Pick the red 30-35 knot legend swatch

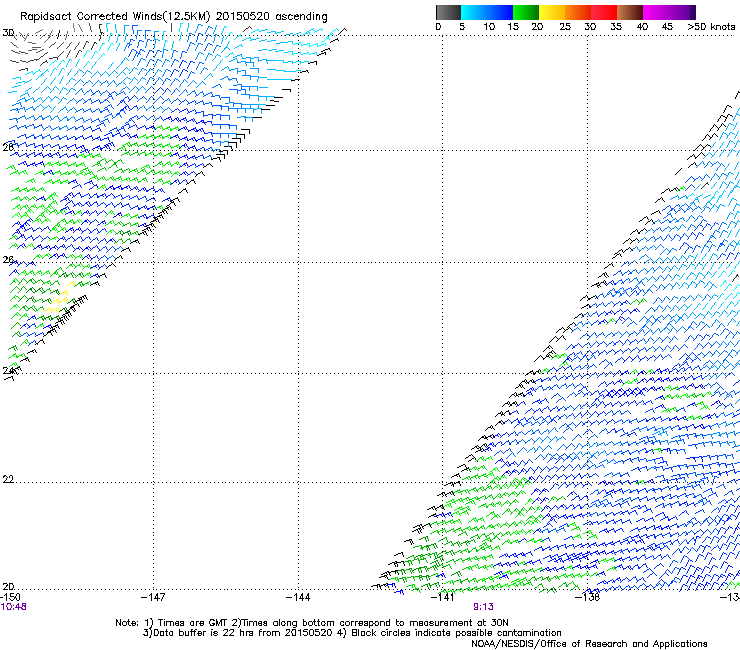pyautogui.click(x=604, y=12)
